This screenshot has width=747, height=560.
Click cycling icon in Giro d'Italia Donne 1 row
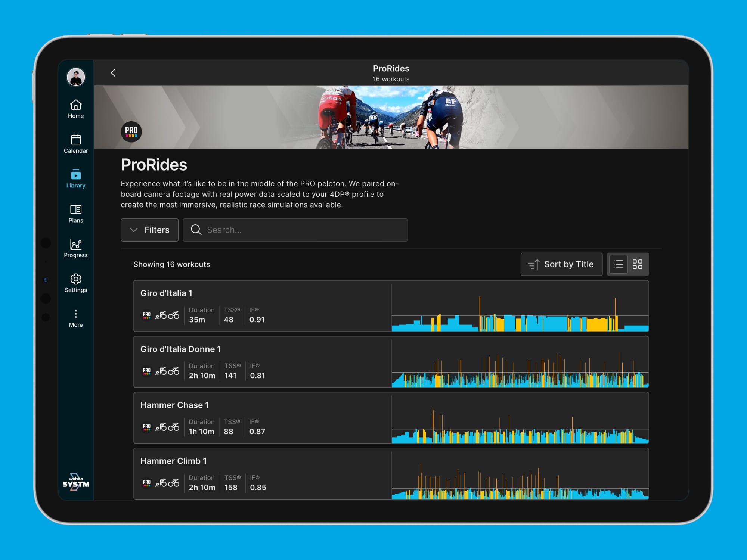tap(167, 371)
